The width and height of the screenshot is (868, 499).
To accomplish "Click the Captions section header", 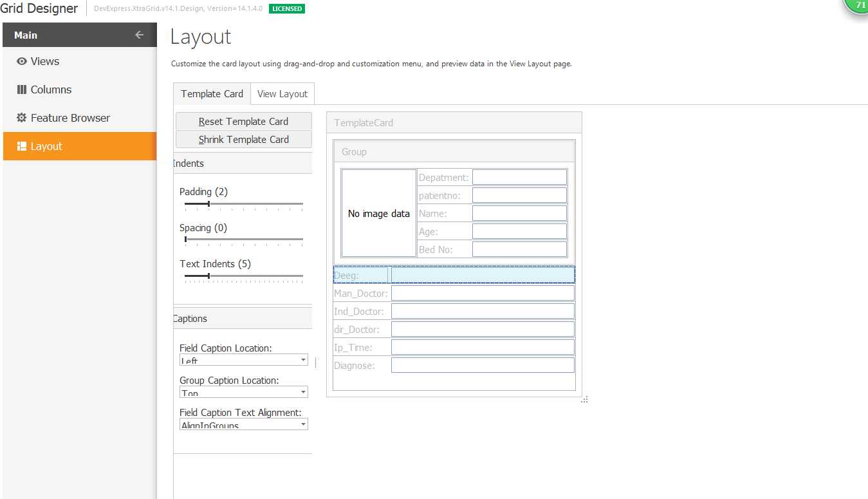I will 243,319.
